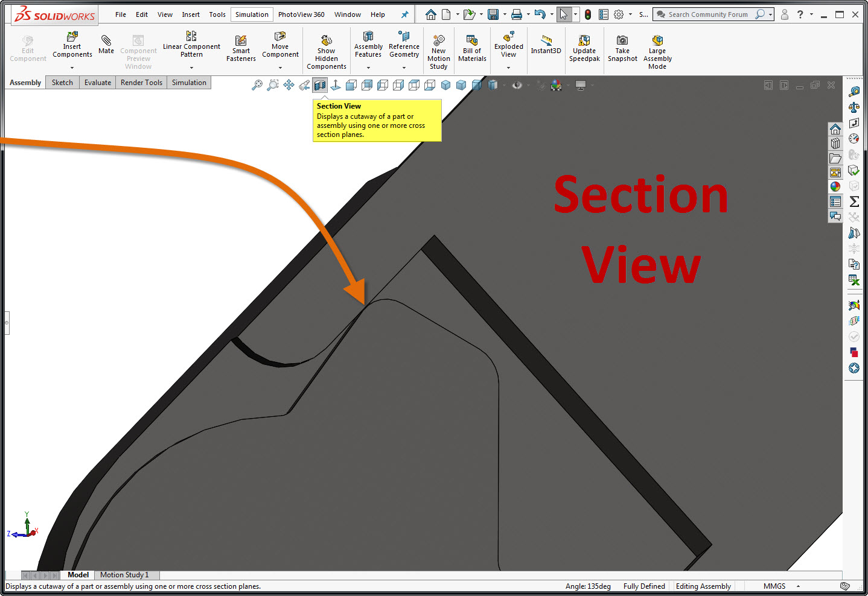
Task: Click the Save disk icon
Action: 493,14
